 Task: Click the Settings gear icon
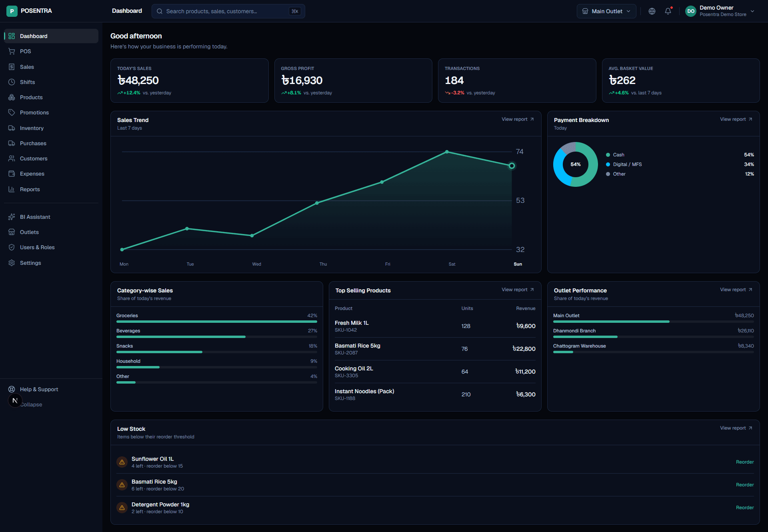[12, 263]
